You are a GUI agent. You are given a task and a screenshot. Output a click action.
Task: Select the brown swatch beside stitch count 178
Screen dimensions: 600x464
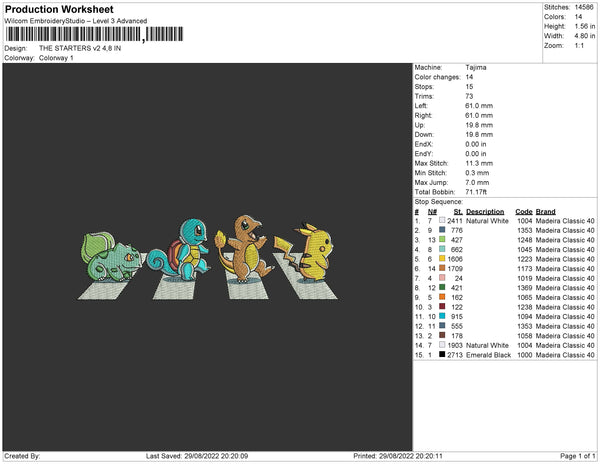pos(442,335)
